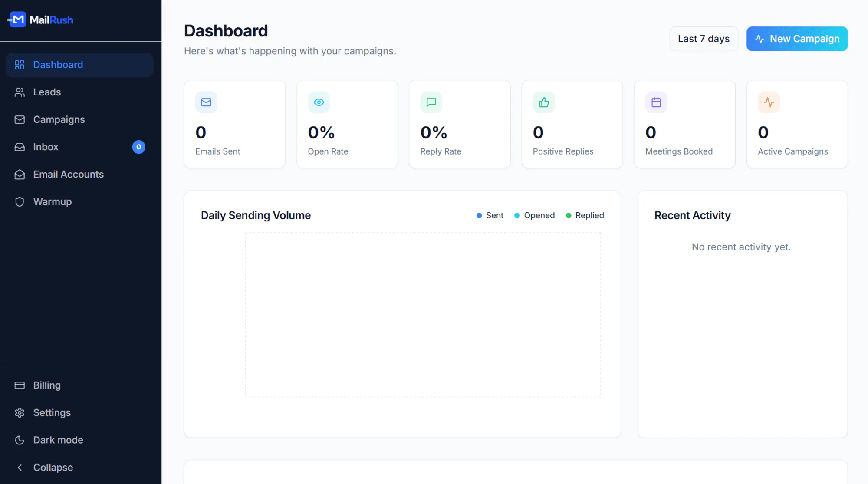Click the Positive Replies thumbs-up icon
The height and width of the screenshot is (484, 868).
pos(544,102)
